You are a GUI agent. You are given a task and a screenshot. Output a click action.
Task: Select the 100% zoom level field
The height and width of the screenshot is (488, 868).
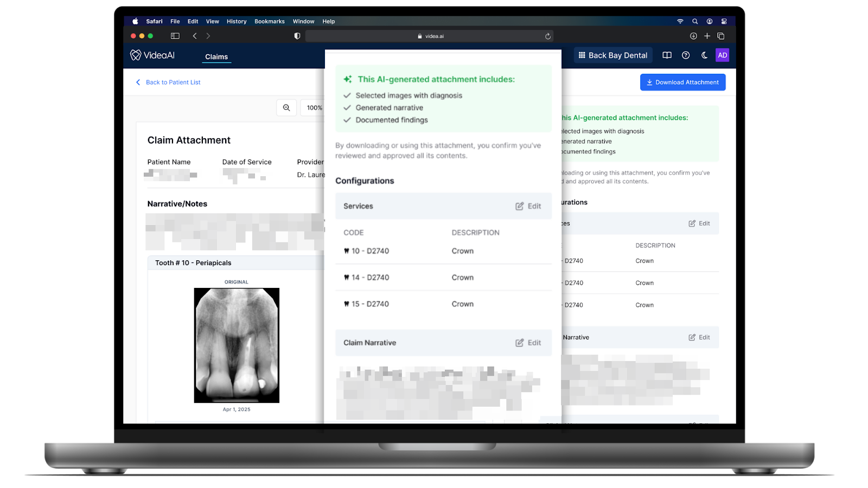[314, 107]
